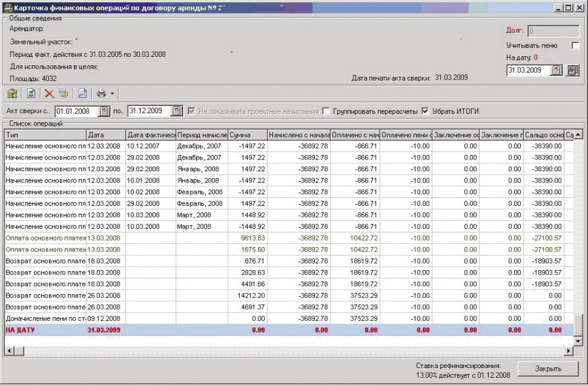Click the window icon in the title bar

point(8,7)
